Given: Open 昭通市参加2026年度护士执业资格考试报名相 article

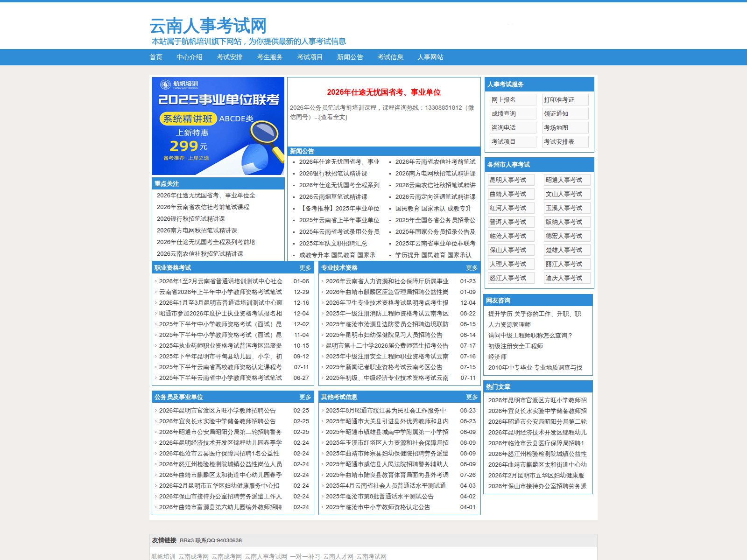Looking at the screenshot, I should 221,314.
